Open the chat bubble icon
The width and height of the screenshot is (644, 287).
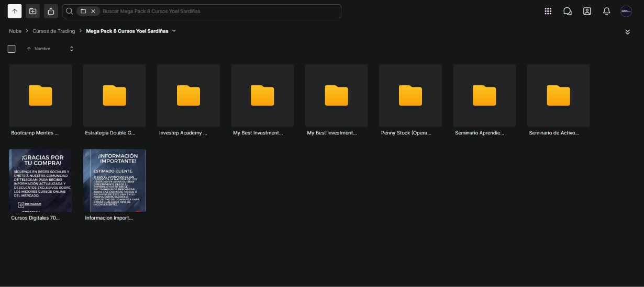click(568, 11)
